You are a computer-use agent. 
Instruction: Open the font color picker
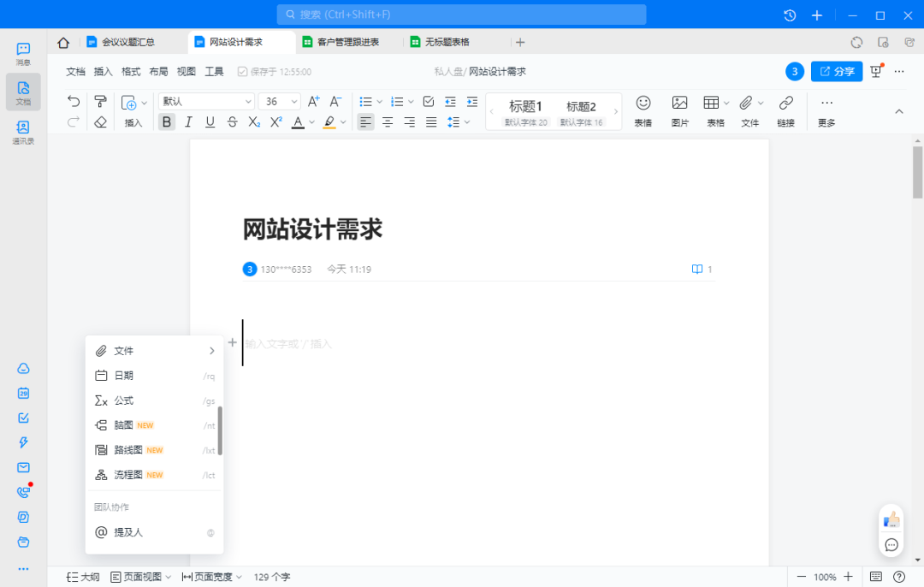pos(298,122)
